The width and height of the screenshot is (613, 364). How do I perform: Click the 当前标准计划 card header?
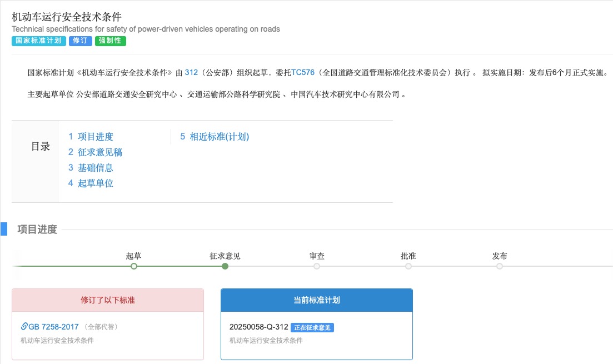click(x=316, y=300)
